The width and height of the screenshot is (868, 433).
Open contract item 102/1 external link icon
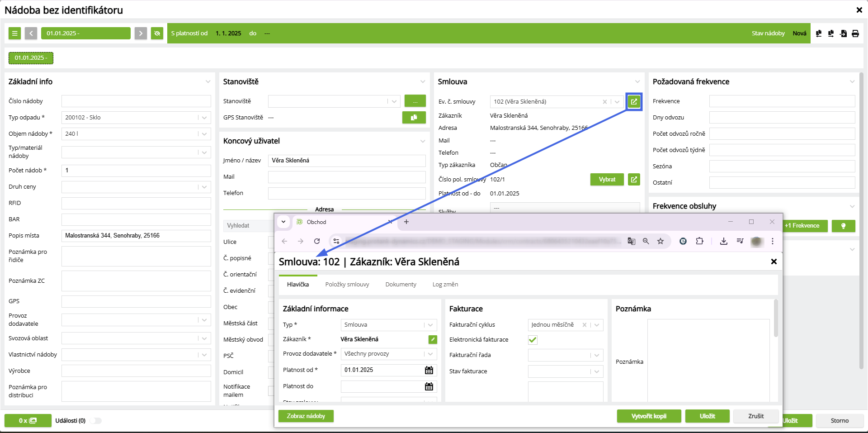pyautogui.click(x=634, y=179)
